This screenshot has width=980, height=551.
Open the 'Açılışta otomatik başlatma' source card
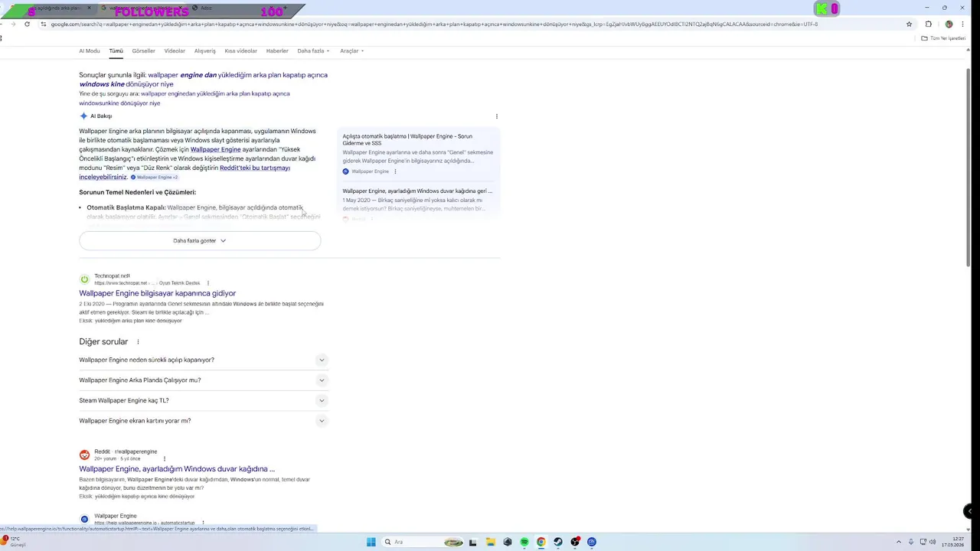pos(418,154)
